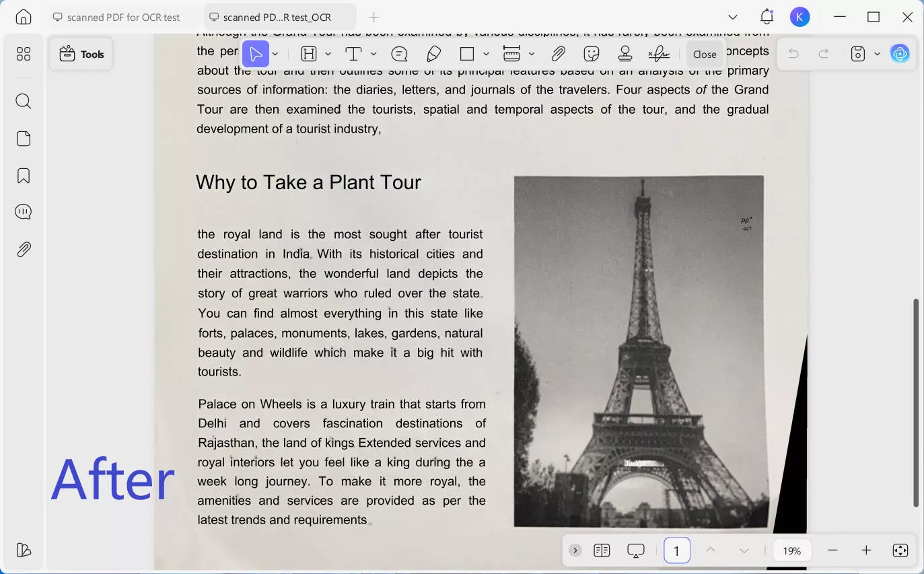Select the cursor arrow tool
The width and height of the screenshot is (924, 574).
point(256,54)
